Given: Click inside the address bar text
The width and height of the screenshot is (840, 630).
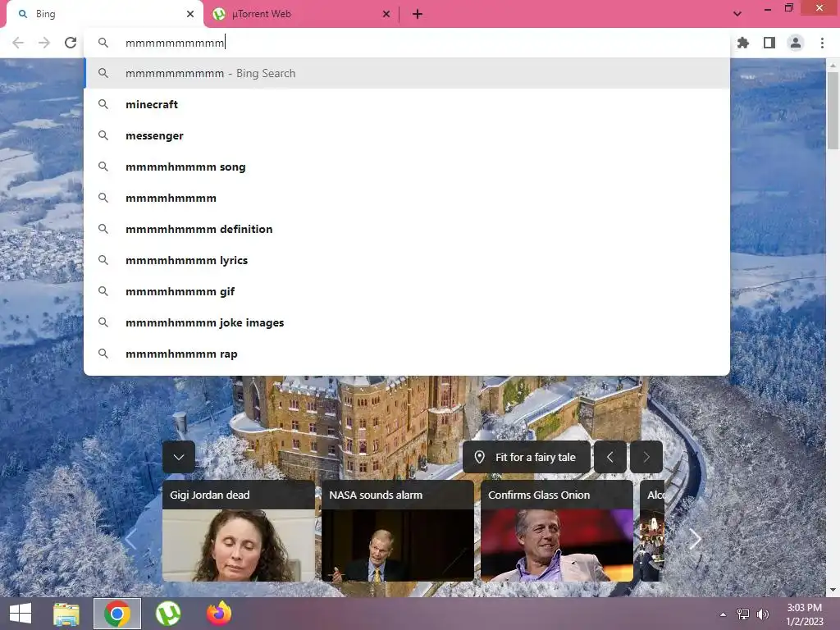Looking at the screenshot, I should (x=176, y=43).
